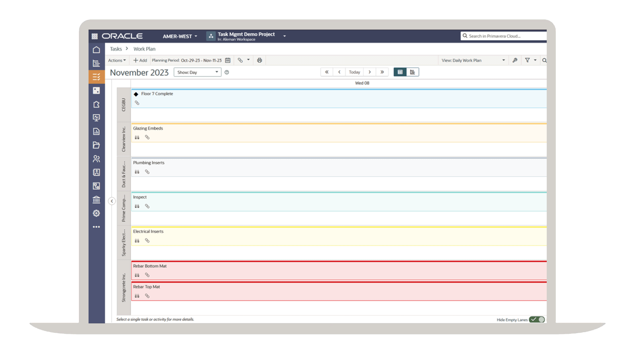Click the Home icon in sidebar
Image resolution: width=644 pixels, height=364 pixels.
[x=96, y=50]
